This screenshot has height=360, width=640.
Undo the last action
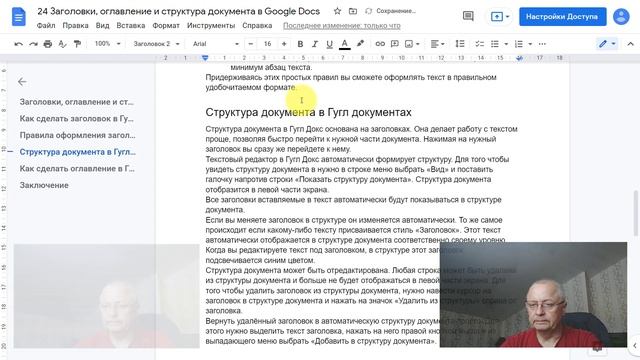pos(18,44)
